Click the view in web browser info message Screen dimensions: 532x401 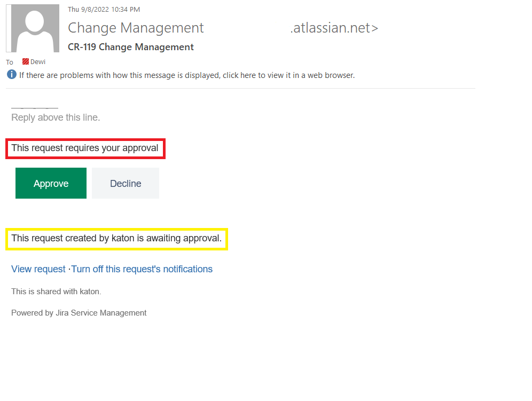[187, 75]
